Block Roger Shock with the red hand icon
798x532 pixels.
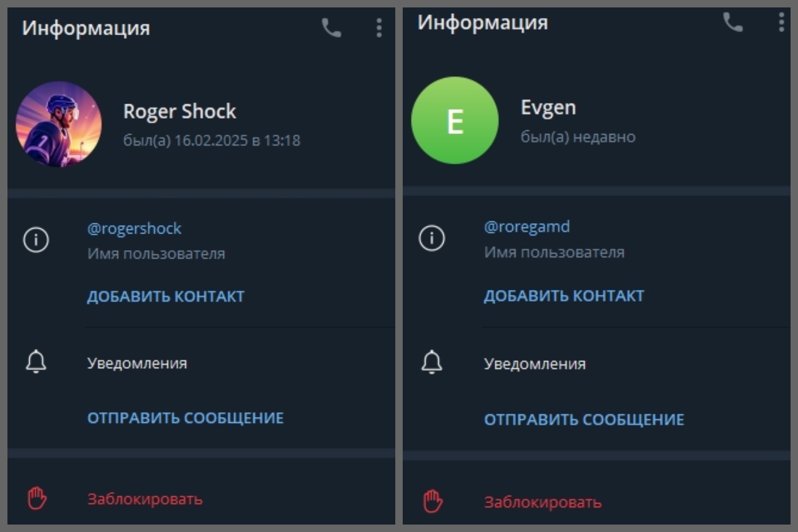[37, 498]
